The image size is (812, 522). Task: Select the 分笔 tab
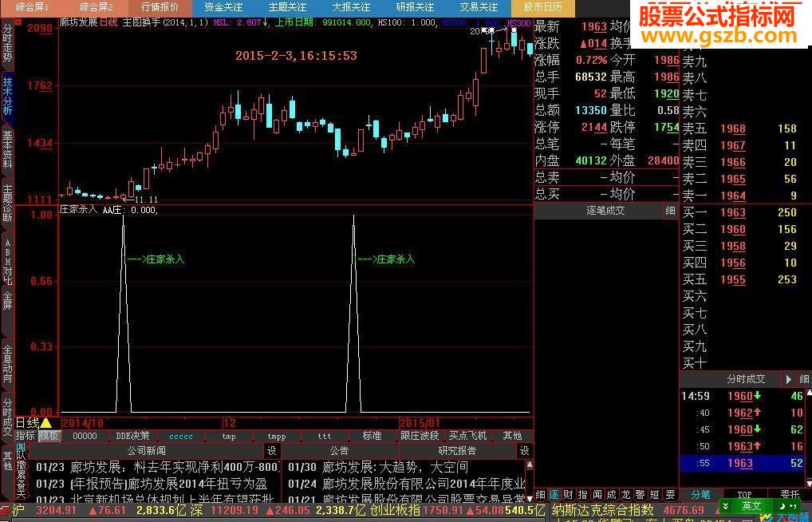click(x=700, y=495)
